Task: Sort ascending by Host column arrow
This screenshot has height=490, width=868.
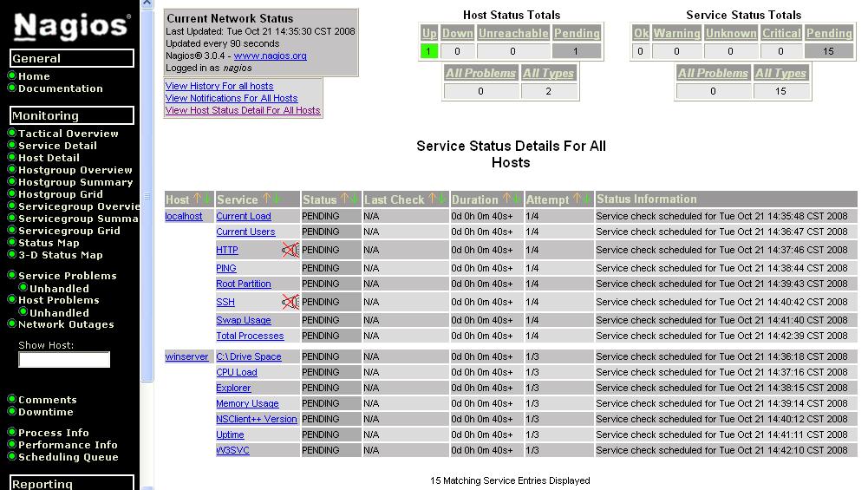Action: (x=197, y=199)
